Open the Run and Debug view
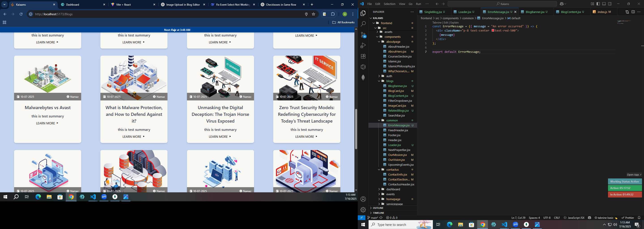644x229 pixels. tap(363, 45)
